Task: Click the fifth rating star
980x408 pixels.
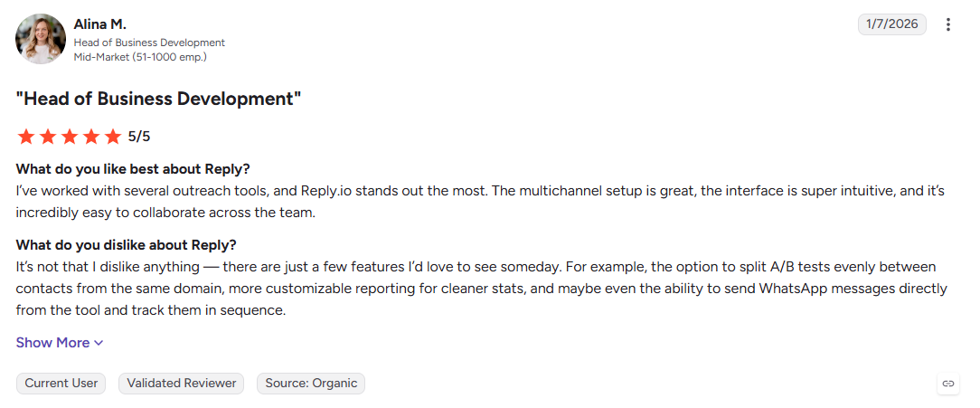Action: click(112, 137)
